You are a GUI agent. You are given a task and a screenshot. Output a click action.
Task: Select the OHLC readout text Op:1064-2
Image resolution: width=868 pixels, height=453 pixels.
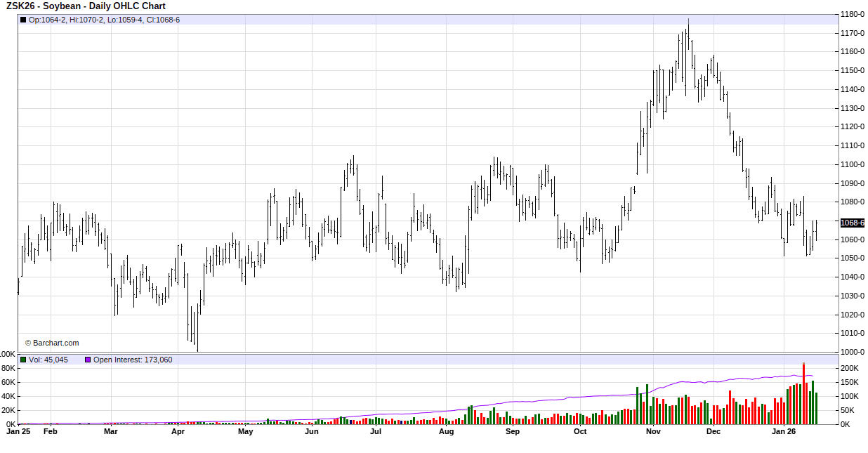pos(46,20)
